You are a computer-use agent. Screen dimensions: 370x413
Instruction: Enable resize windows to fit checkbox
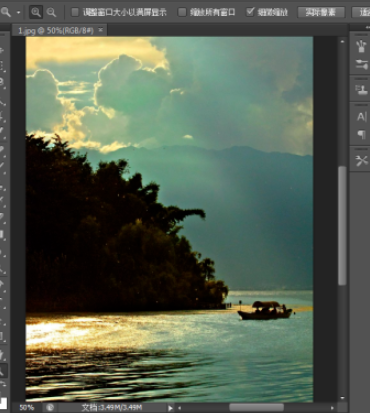[x=75, y=13]
